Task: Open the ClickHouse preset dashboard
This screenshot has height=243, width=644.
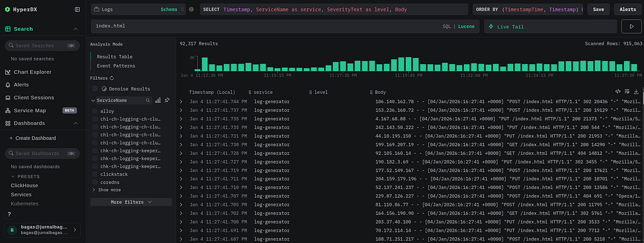Action: 25,186
